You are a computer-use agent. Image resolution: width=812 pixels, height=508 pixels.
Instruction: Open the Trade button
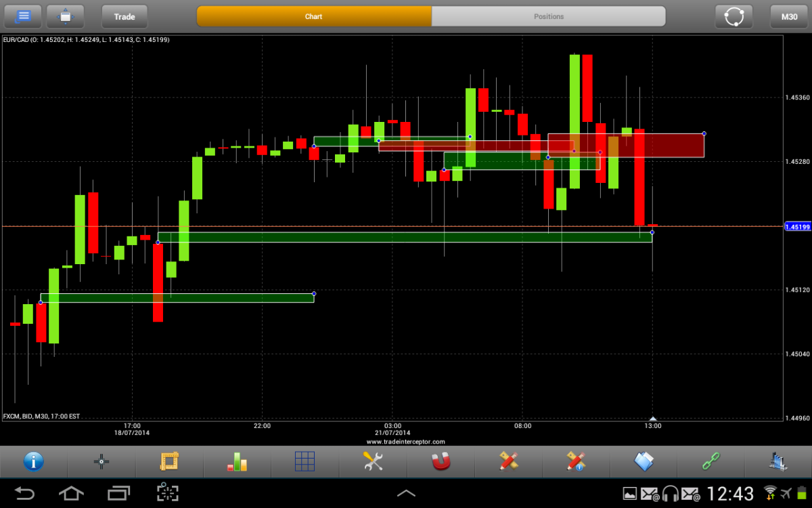click(125, 16)
